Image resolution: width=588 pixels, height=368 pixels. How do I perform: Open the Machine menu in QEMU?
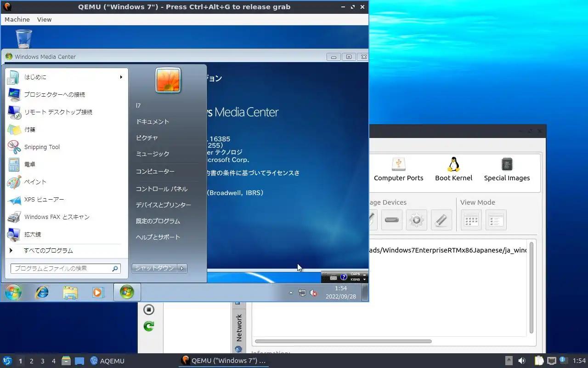tap(17, 19)
